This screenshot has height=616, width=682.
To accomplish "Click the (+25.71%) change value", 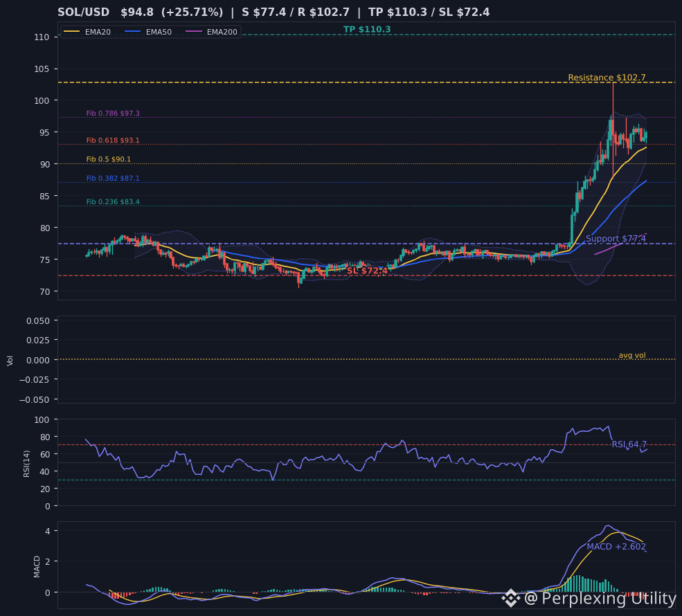I will pos(192,12).
